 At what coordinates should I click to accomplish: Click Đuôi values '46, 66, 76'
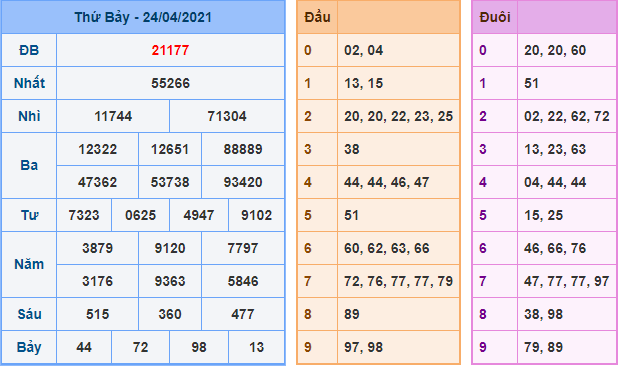coord(555,248)
